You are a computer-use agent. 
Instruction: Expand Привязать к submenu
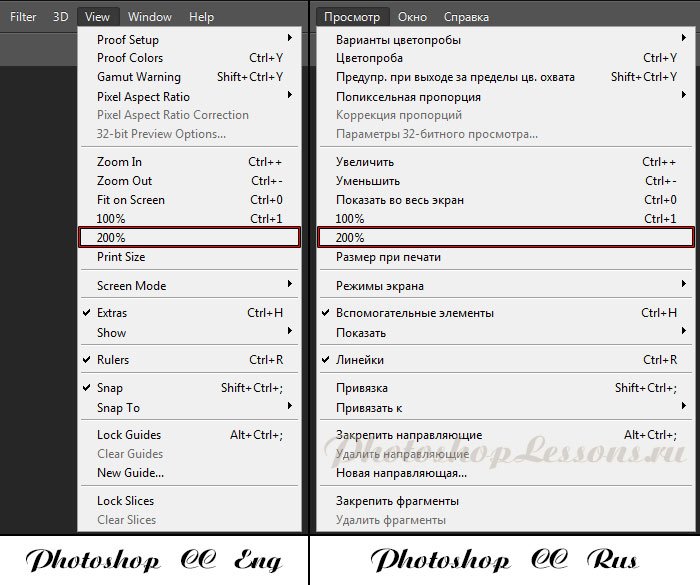[506, 407]
